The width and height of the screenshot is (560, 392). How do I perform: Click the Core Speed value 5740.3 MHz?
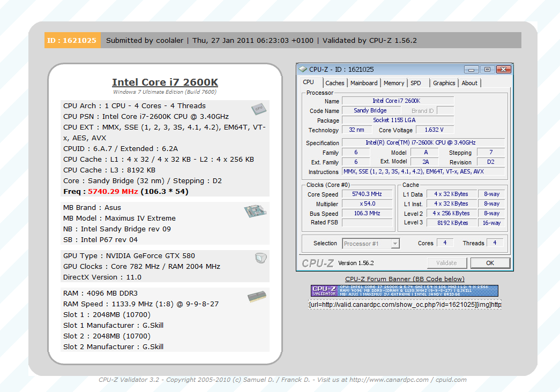(x=367, y=194)
